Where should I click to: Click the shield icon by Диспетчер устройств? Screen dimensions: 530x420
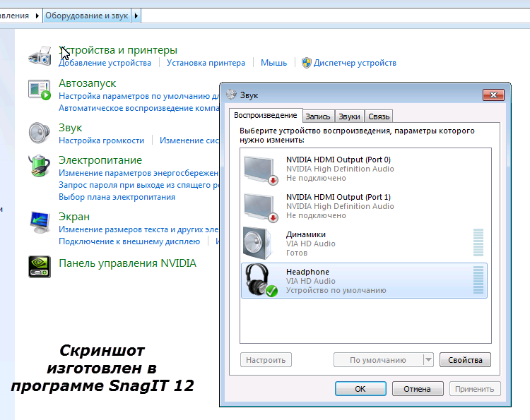(307, 63)
